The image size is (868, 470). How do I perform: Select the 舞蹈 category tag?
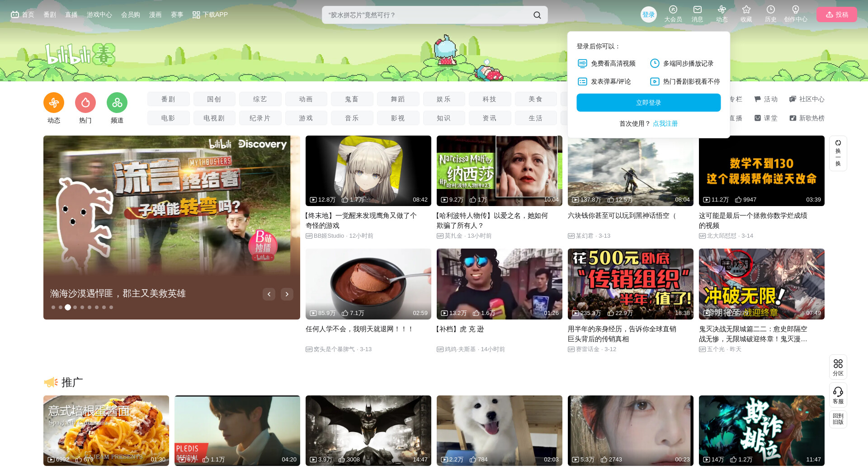[398, 99]
